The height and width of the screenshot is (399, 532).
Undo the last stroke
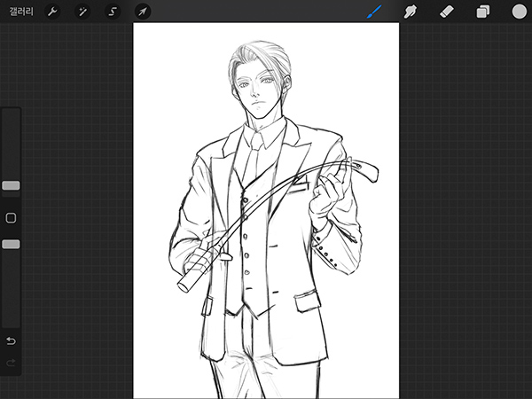(11, 340)
